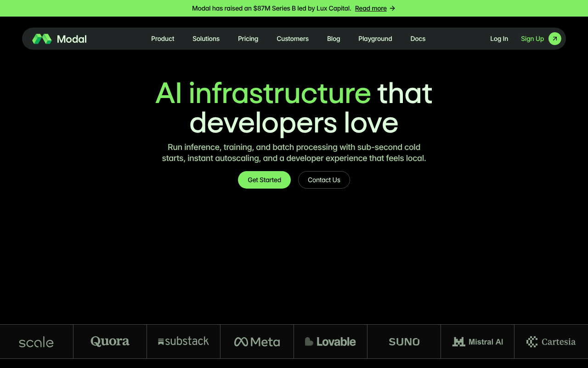Click the Contact Us button
Screen dimensions: 588x368
[324, 180]
